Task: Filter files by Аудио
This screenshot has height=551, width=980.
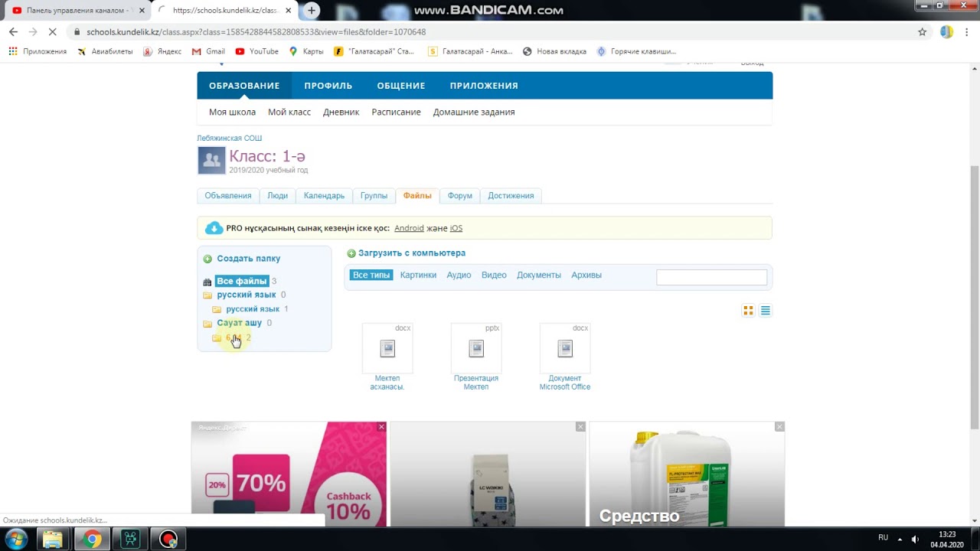Action: (459, 275)
